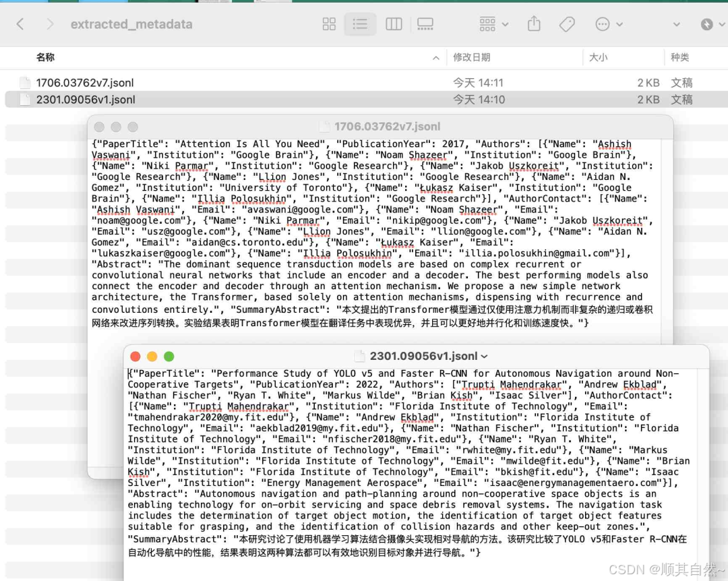Switch Finder to list view
This screenshot has height=581, width=728.
(360, 24)
